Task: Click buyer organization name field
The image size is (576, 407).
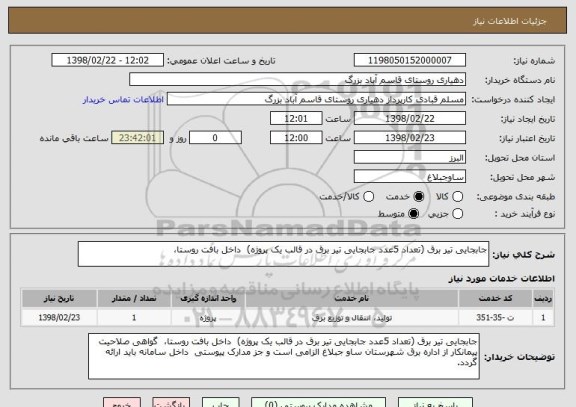Action: click(298, 80)
